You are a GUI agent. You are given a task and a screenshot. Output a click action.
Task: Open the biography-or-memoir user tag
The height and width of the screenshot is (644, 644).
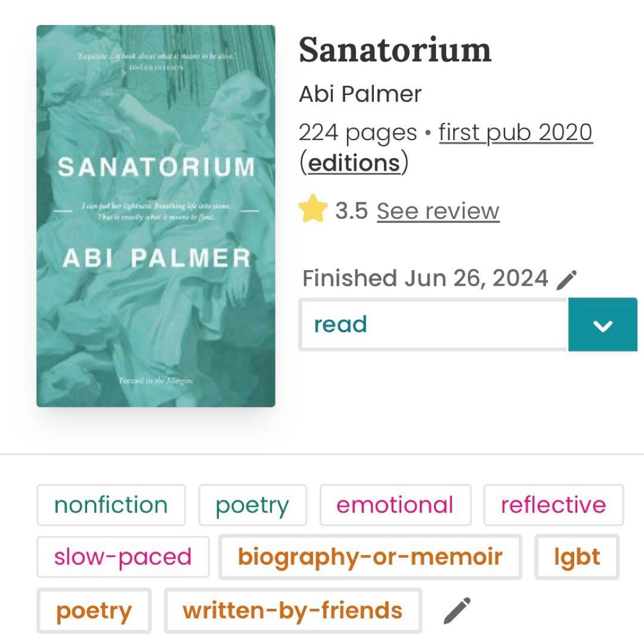[370, 557]
